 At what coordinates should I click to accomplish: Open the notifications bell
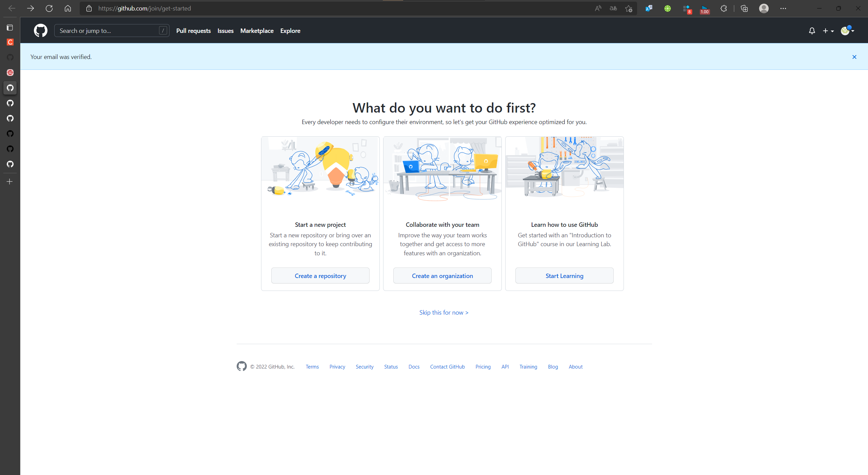click(812, 31)
